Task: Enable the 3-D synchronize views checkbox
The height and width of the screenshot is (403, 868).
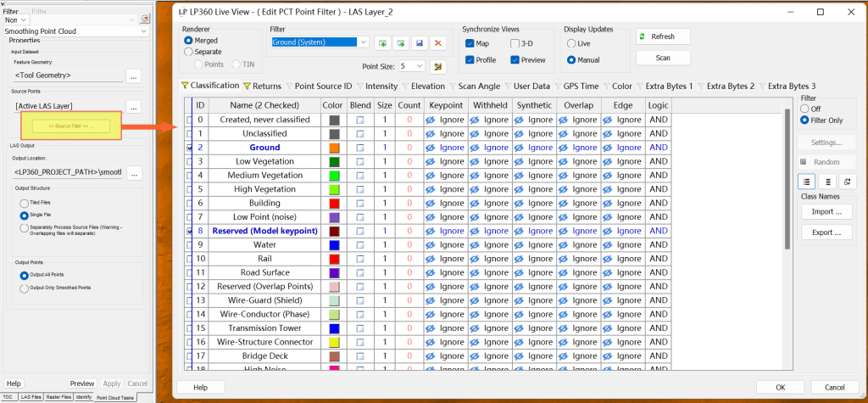Action: tap(515, 43)
